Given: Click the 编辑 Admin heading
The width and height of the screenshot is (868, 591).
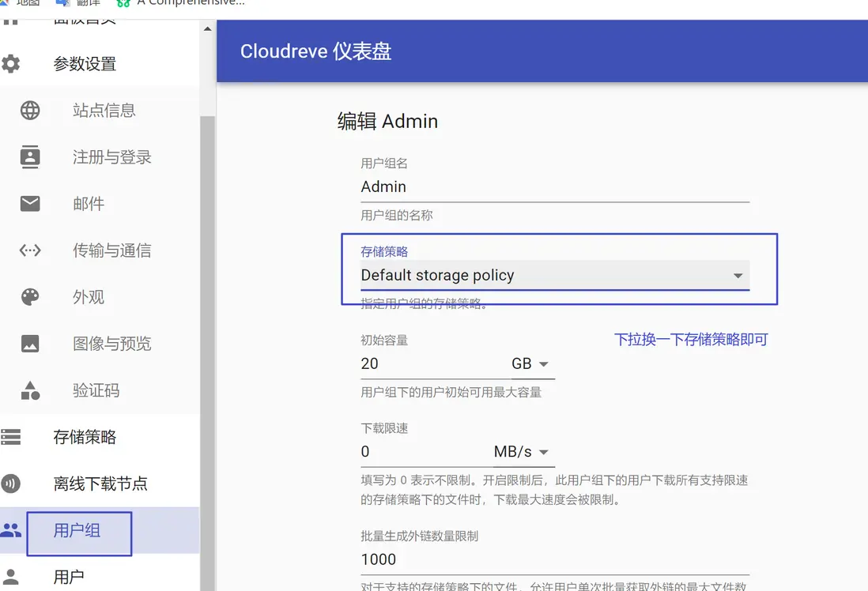Looking at the screenshot, I should 387,121.
